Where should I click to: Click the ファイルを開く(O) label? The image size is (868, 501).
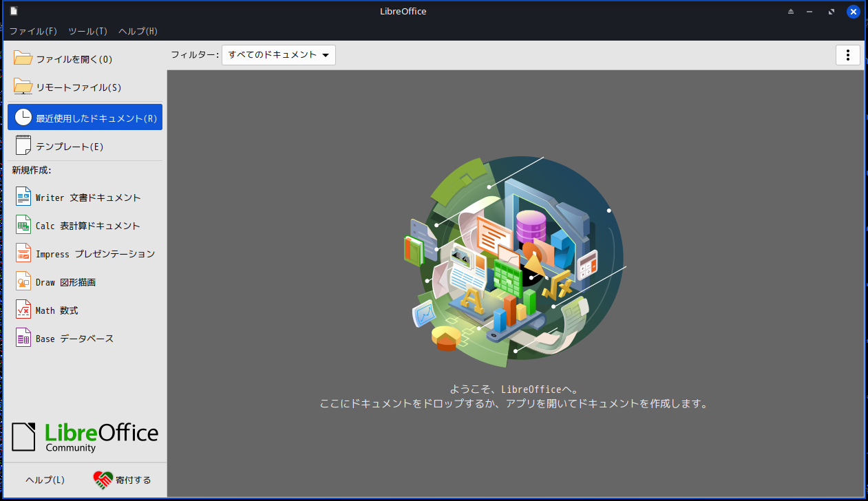pos(74,59)
